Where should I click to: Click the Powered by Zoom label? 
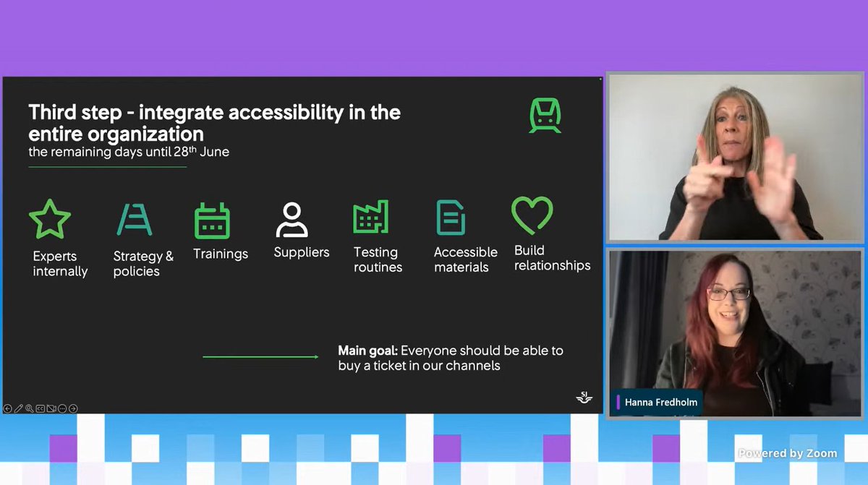coord(787,453)
